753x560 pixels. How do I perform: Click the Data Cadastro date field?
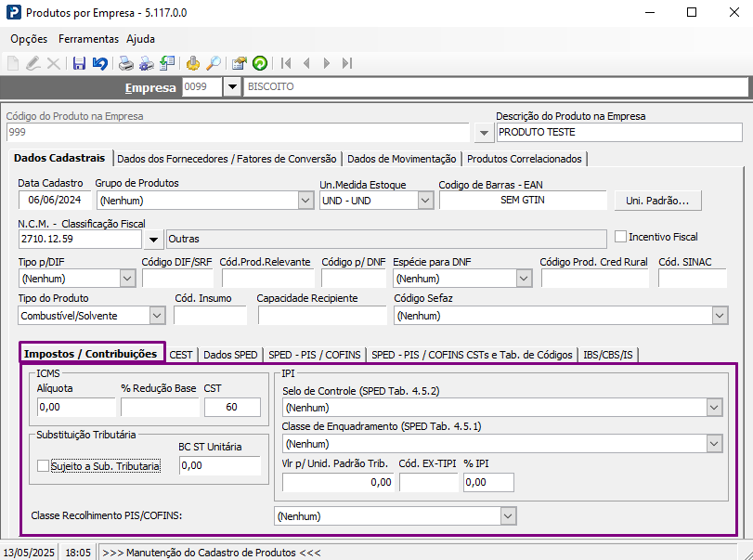tap(55, 200)
